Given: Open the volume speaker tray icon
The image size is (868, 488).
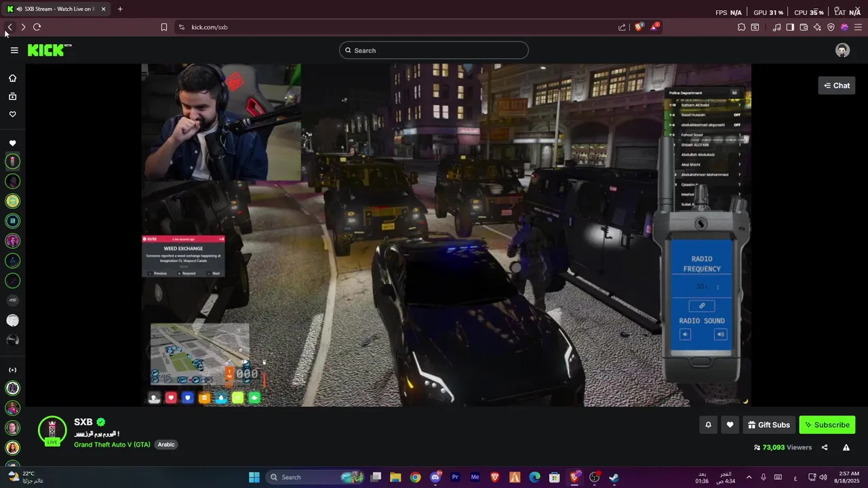Looking at the screenshot, I should click(823, 477).
